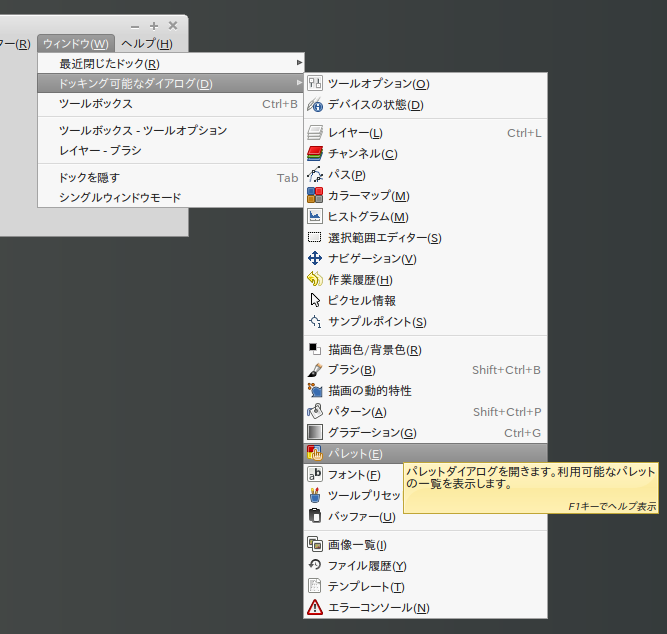Choose ファイル履歴(Y) entry text
This screenshot has height=634, width=667.
tap(367, 565)
